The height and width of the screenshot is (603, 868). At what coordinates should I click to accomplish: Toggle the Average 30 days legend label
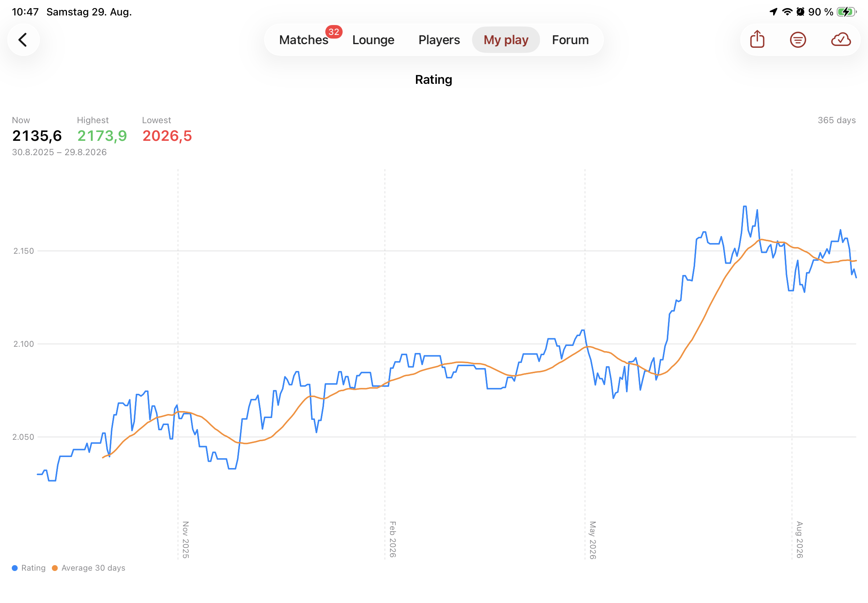pos(93,568)
